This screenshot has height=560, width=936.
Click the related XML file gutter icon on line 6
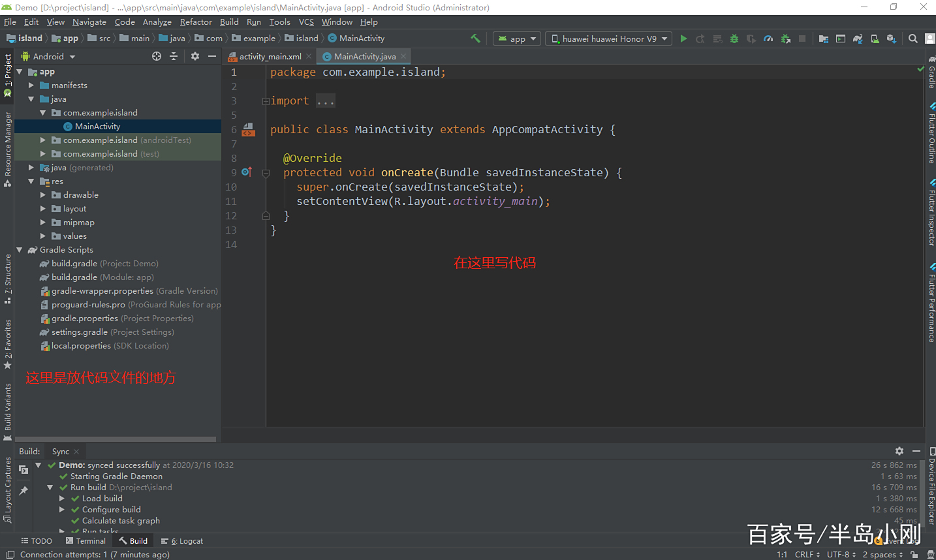[x=248, y=129]
